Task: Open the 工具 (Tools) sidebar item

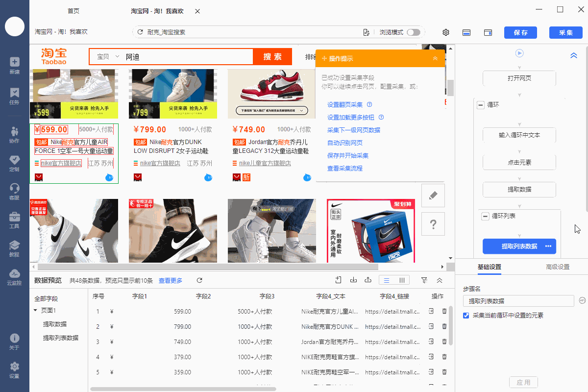Action: pyautogui.click(x=14, y=220)
